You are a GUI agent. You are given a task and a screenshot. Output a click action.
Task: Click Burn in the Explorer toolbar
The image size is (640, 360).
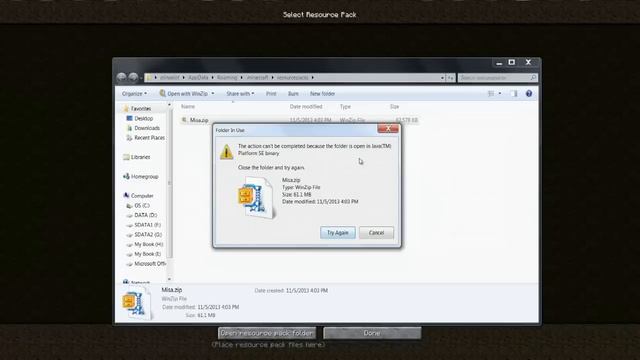[293, 93]
